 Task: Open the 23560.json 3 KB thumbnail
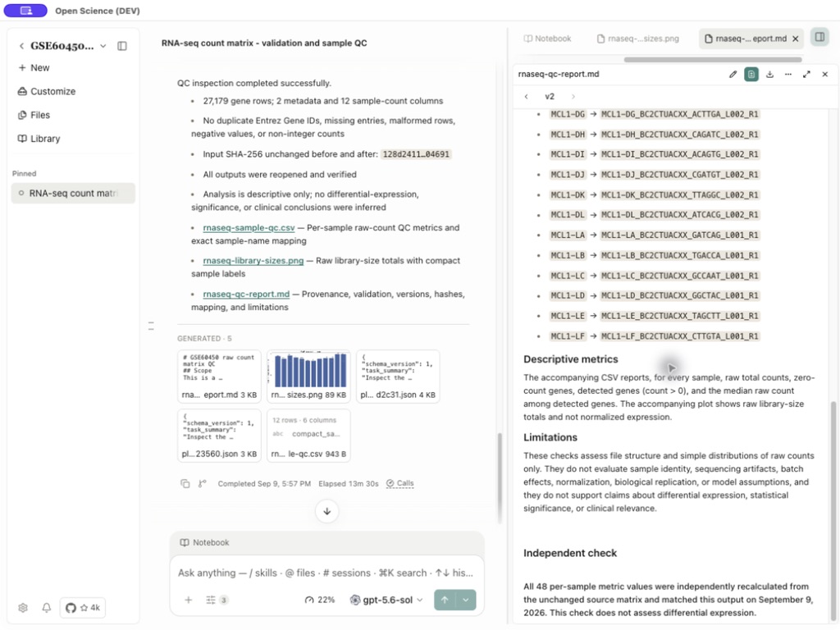click(219, 435)
